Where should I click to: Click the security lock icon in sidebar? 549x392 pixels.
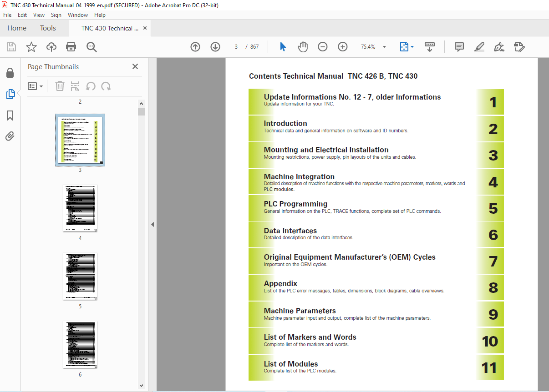pyautogui.click(x=10, y=73)
